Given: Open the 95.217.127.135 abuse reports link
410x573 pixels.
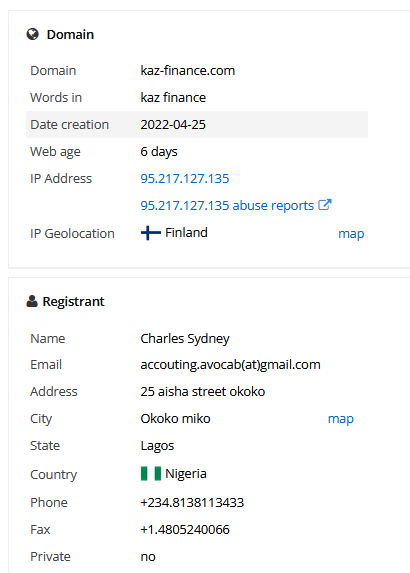Looking at the screenshot, I should tap(227, 205).
